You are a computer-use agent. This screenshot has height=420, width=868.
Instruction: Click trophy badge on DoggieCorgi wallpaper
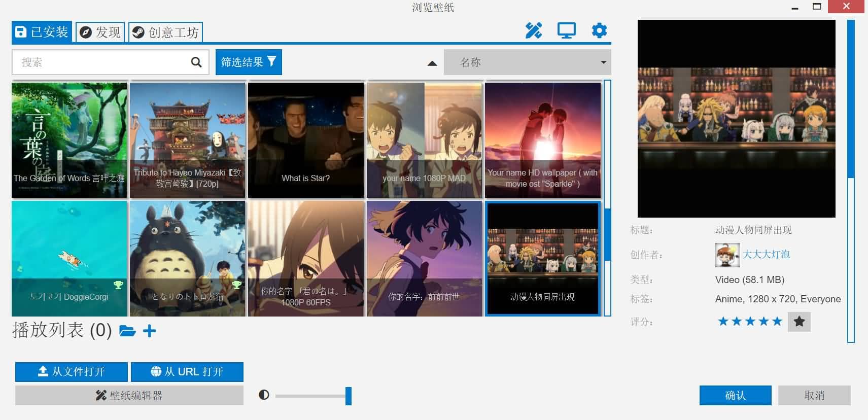118,285
